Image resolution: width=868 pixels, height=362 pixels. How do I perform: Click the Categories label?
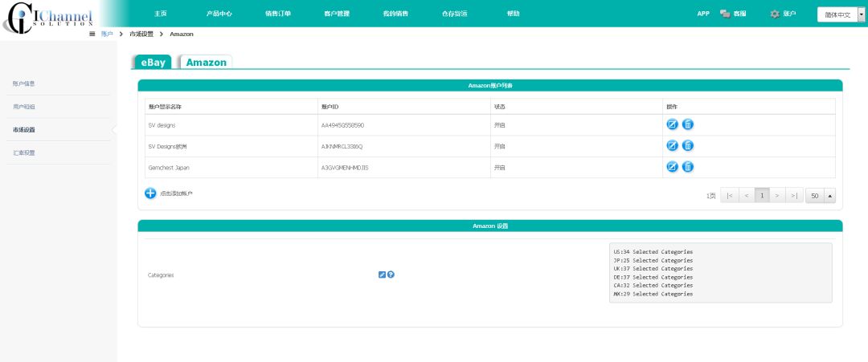pos(161,275)
